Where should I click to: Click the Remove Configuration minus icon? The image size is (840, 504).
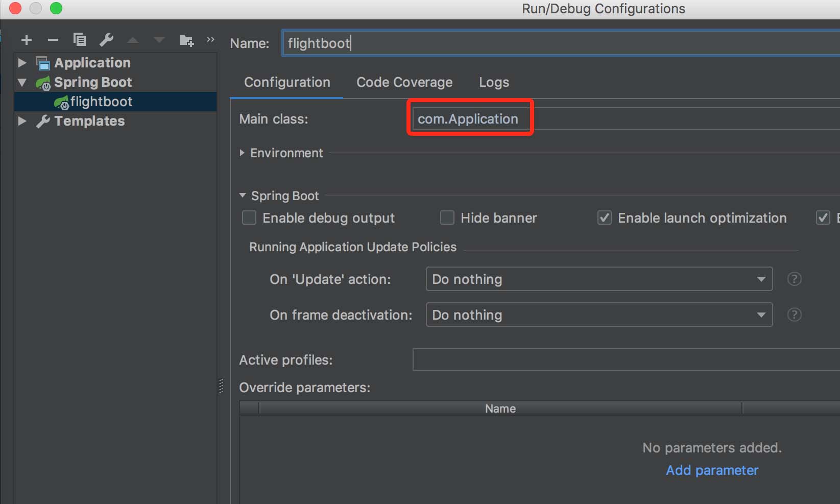tap(53, 40)
